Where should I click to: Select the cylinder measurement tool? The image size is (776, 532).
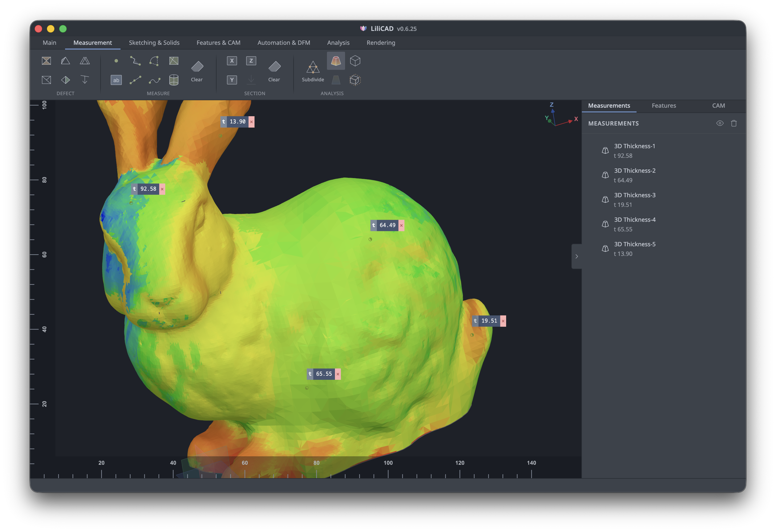point(173,80)
